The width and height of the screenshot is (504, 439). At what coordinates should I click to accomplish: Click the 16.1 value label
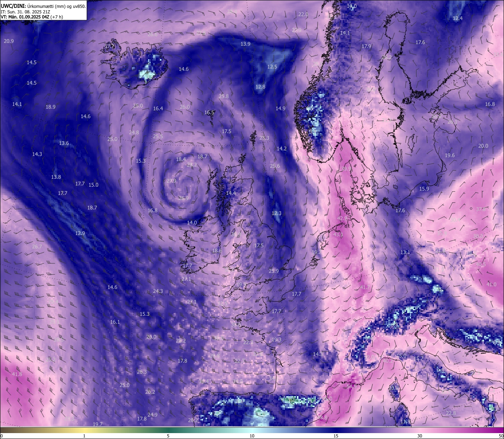click(x=115, y=322)
